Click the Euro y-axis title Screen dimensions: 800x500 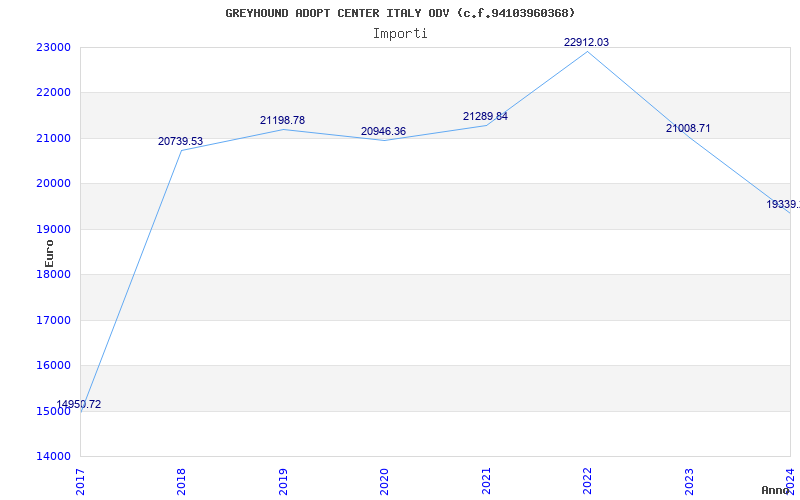pyautogui.click(x=49, y=253)
